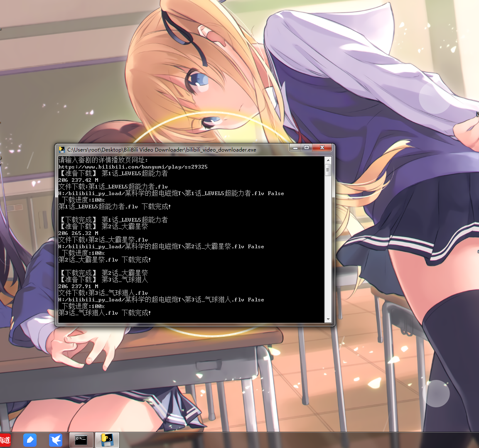Minimize the bilibili downloader console window
479x448 pixels.
[x=295, y=148]
